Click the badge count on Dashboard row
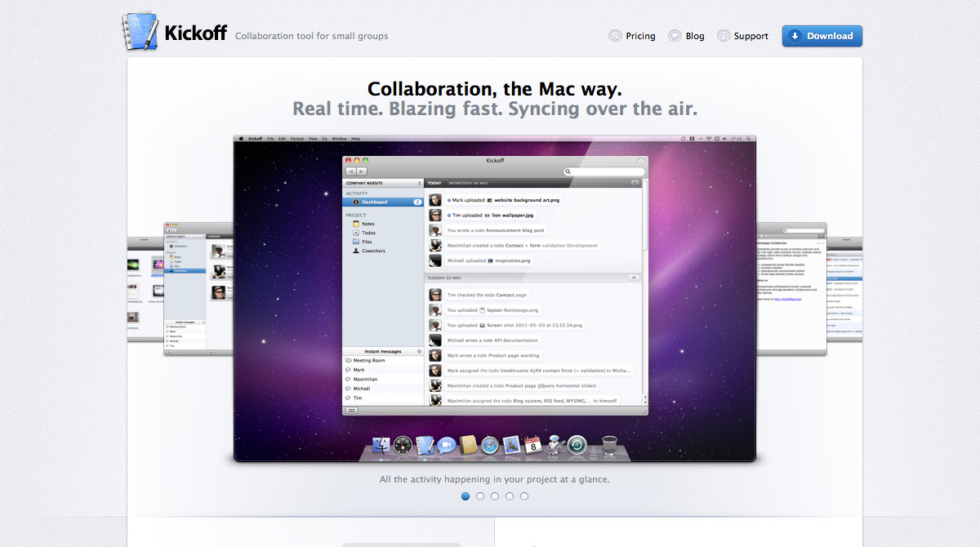 (x=417, y=202)
